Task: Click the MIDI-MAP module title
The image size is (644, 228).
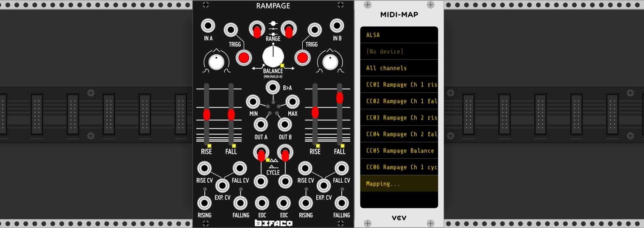Action: click(x=399, y=14)
